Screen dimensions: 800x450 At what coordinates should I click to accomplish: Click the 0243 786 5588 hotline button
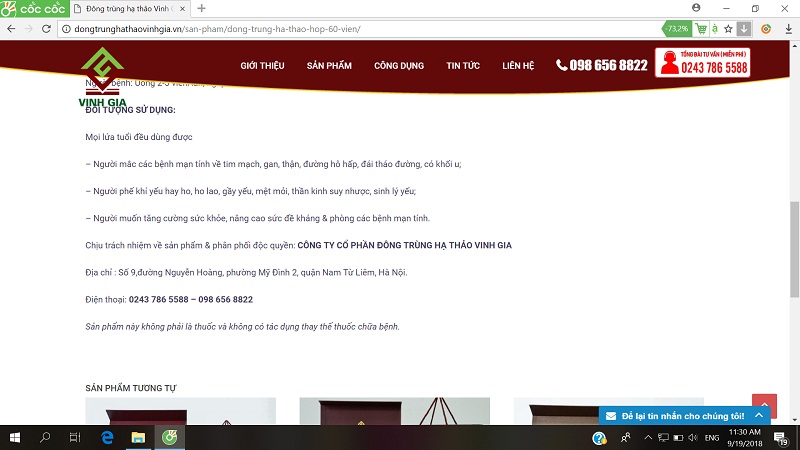[702, 63]
